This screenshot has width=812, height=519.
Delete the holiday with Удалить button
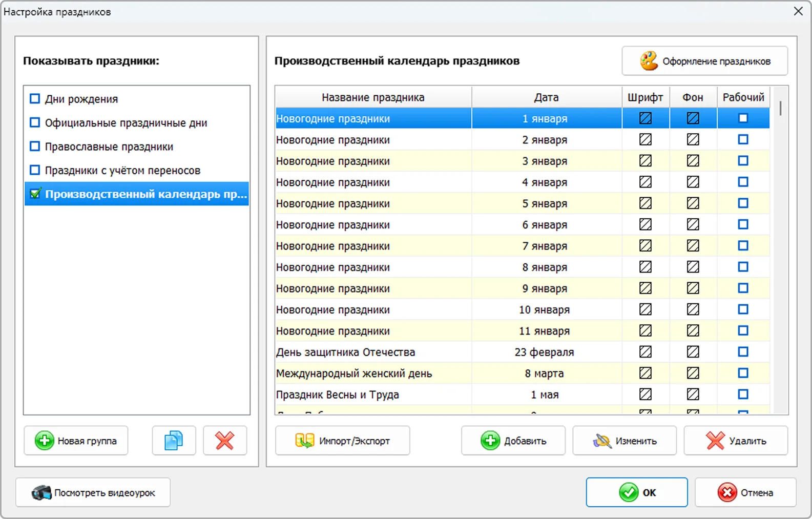tap(735, 441)
